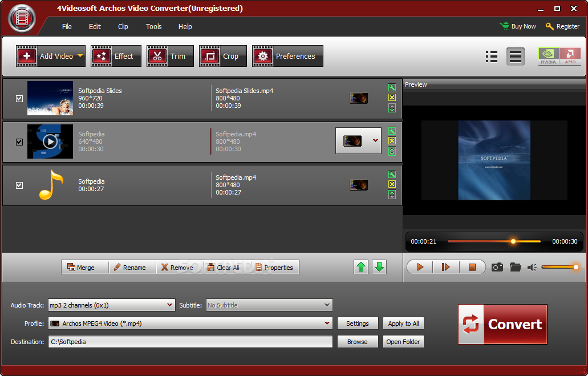Image resolution: width=588 pixels, height=376 pixels.
Task: Open the Tools menu
Action: 154,27
